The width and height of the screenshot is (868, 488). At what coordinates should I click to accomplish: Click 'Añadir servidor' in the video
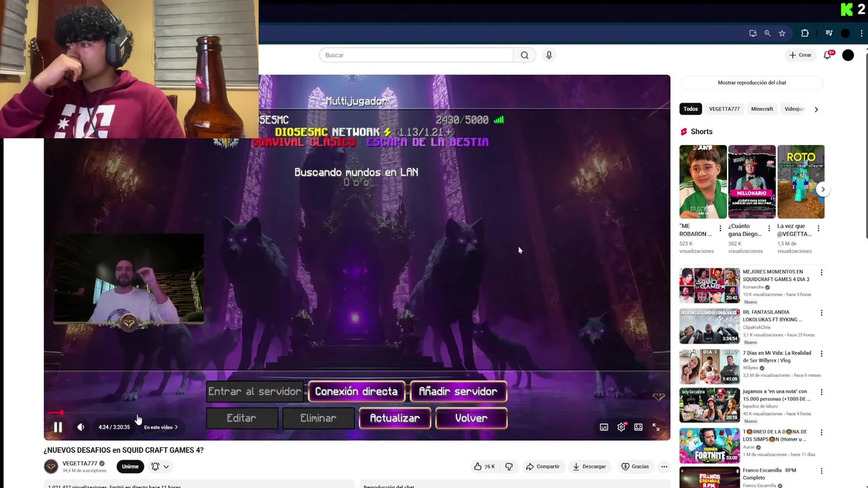point(458,392)
